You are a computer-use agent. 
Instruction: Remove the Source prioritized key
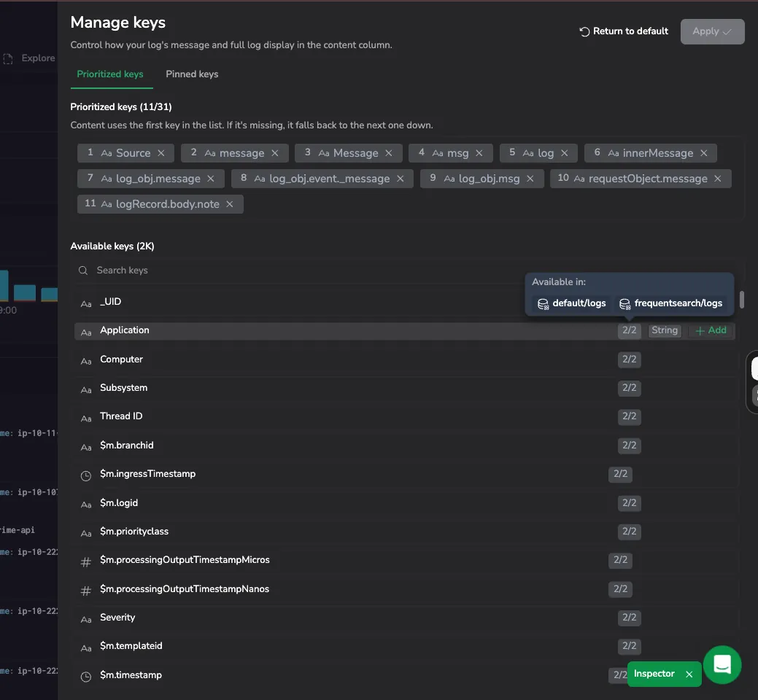point(161,153)
